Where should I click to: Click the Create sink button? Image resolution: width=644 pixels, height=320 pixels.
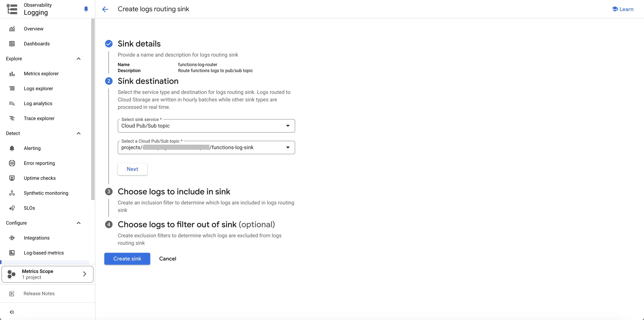[127, 258]
